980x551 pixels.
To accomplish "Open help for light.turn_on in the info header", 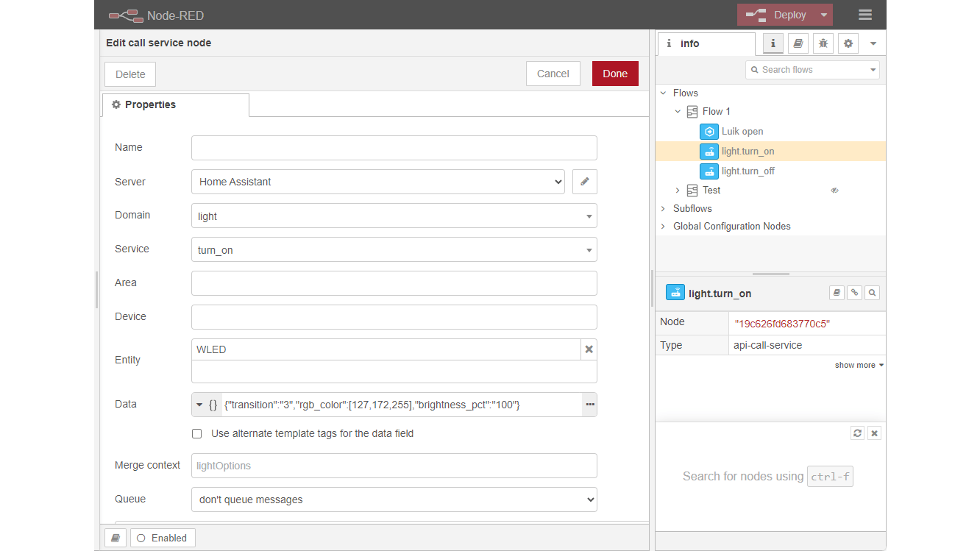I will (837, 293).
